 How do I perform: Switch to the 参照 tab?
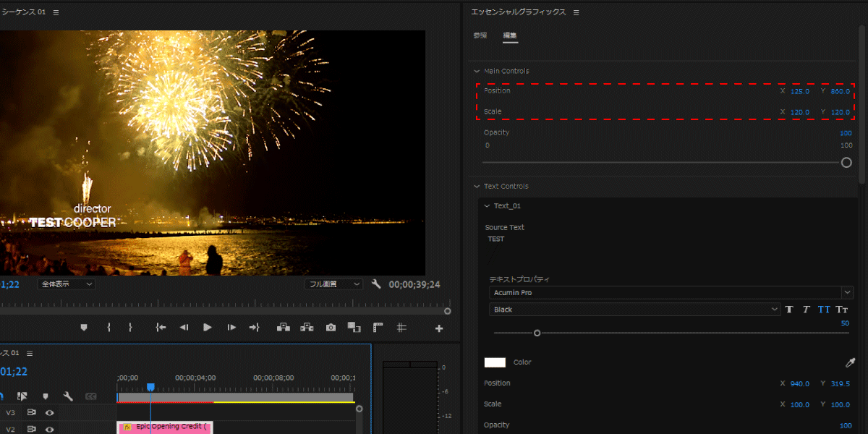click(480, 35)
